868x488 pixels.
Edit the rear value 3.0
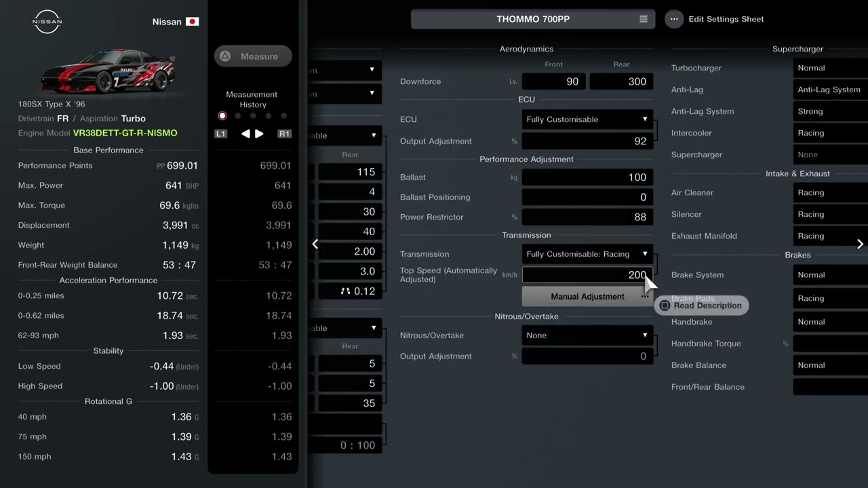point(350,271)
